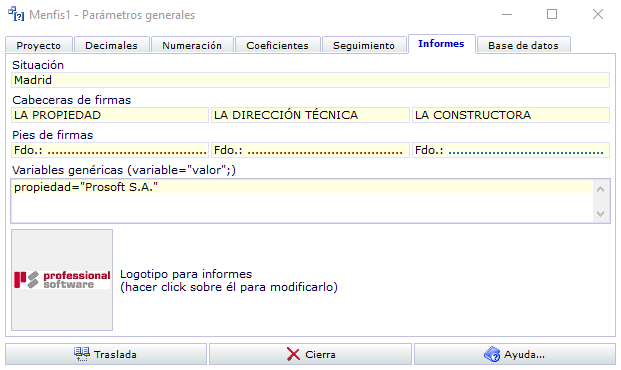Select the Informes tab
This screenshot has height=370, width=621.
pyautogui.click(x=442, y=44)
